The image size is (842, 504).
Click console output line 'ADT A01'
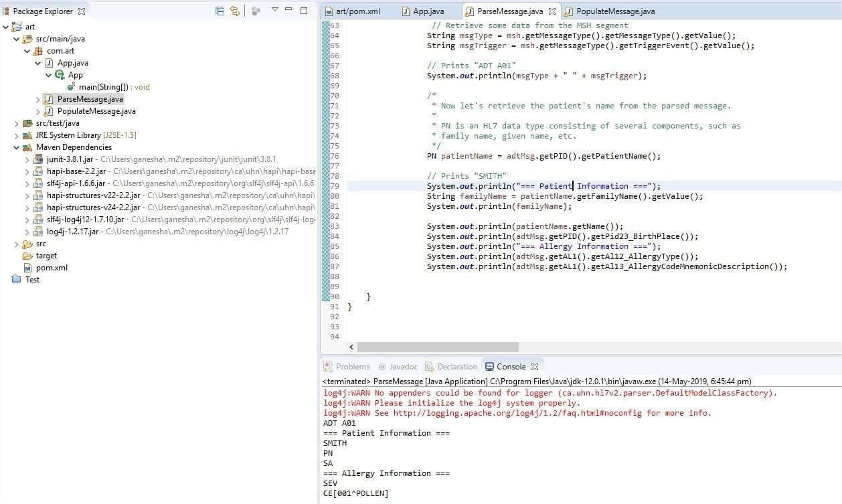click(x=339, y=423)
